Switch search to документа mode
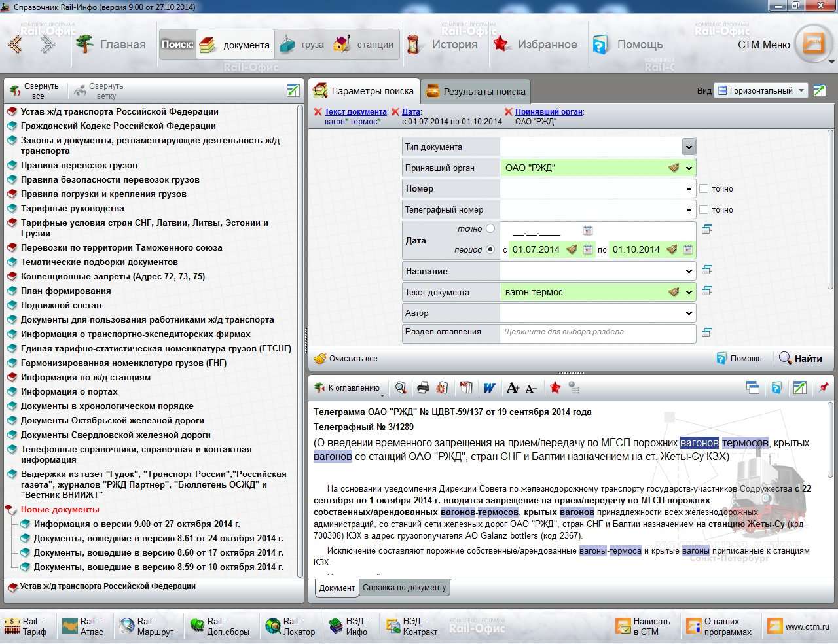The width and height of the screenshot is (838, 644). pos(235,45)
